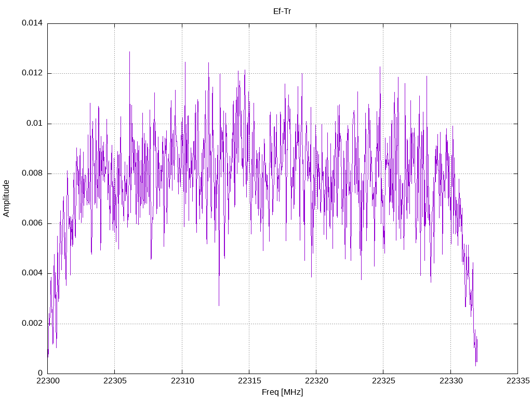
Task: Click the y-axis tick label 0.008
Action: click(32, 174)
